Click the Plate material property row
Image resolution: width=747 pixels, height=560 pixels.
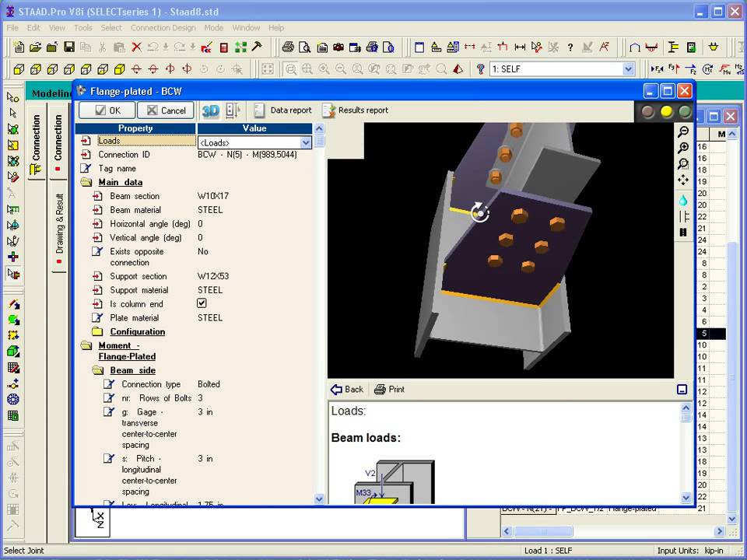[x=195, y=317]
